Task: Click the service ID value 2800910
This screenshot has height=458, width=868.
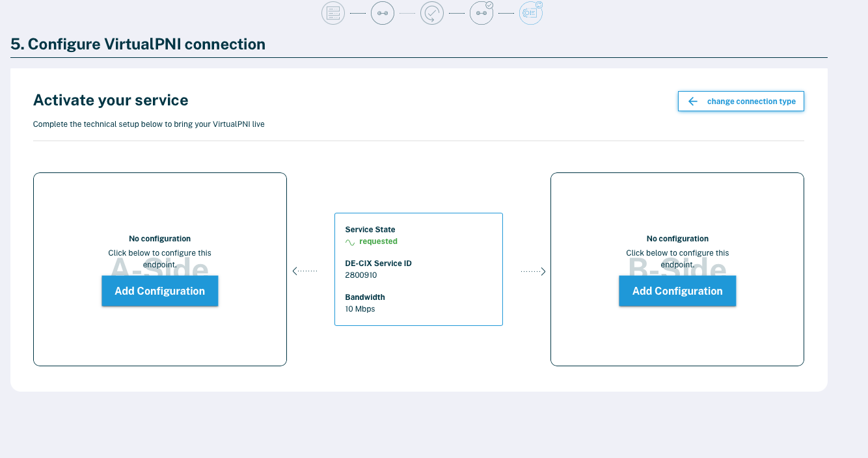Action: pos(361,275)
